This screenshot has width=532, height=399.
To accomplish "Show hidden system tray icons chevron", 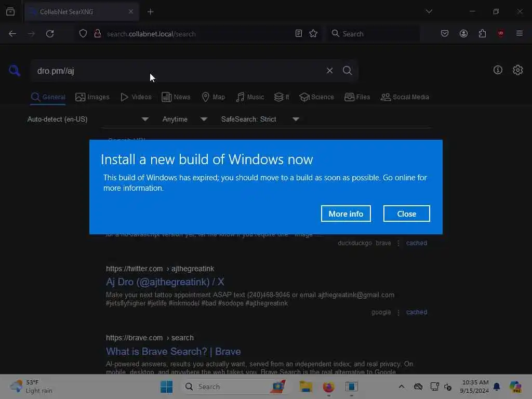I will coord(402,387).
